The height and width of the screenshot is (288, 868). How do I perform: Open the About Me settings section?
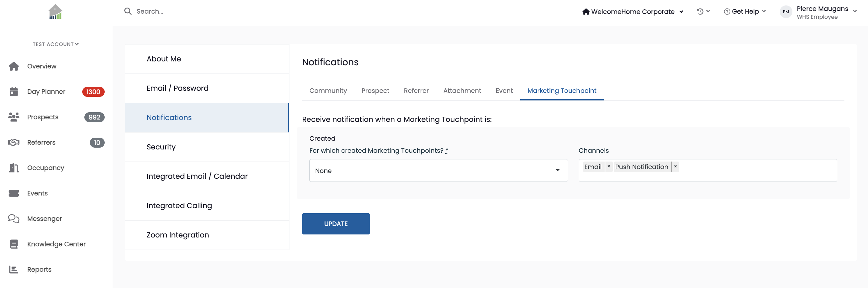[x=207, y=59]
